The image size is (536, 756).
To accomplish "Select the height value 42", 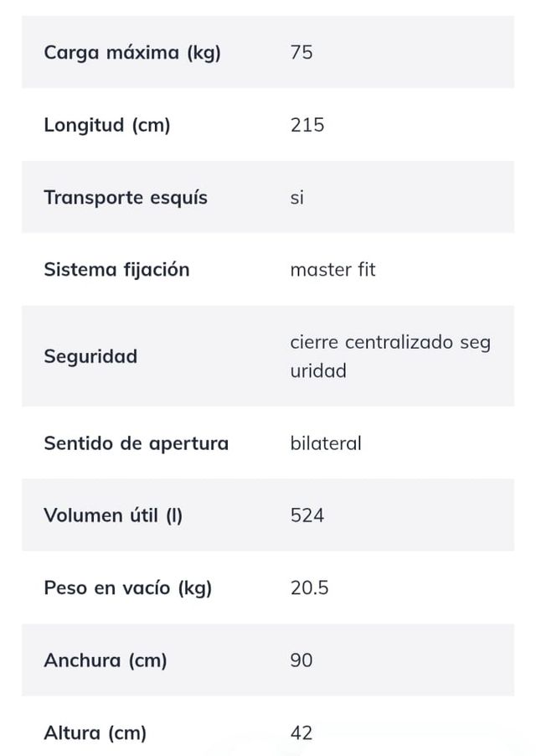I will 301,733.
